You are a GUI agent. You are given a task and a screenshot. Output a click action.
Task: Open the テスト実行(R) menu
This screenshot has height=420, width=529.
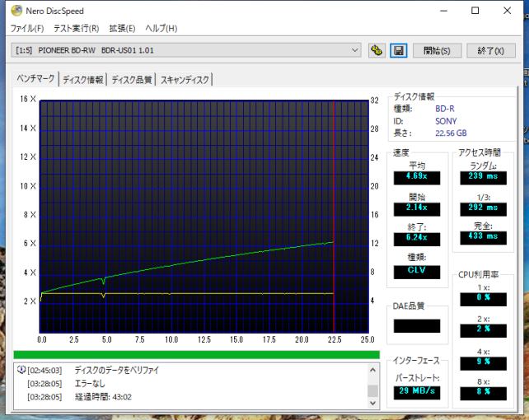click(77, 28)
